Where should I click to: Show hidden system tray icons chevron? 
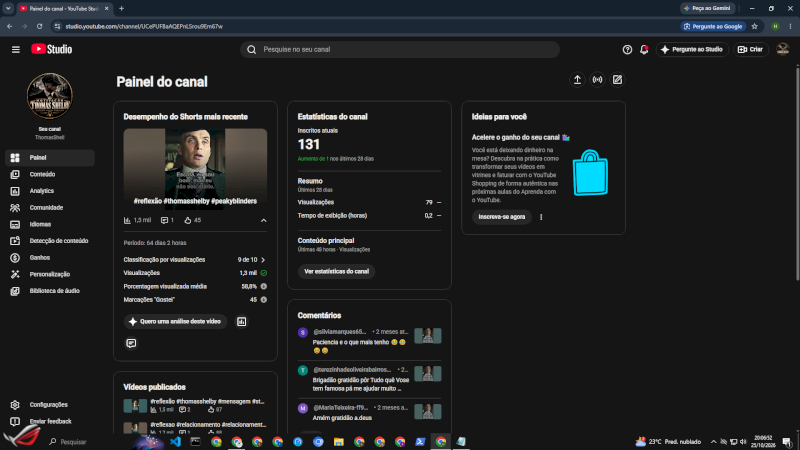pos(713,442)
